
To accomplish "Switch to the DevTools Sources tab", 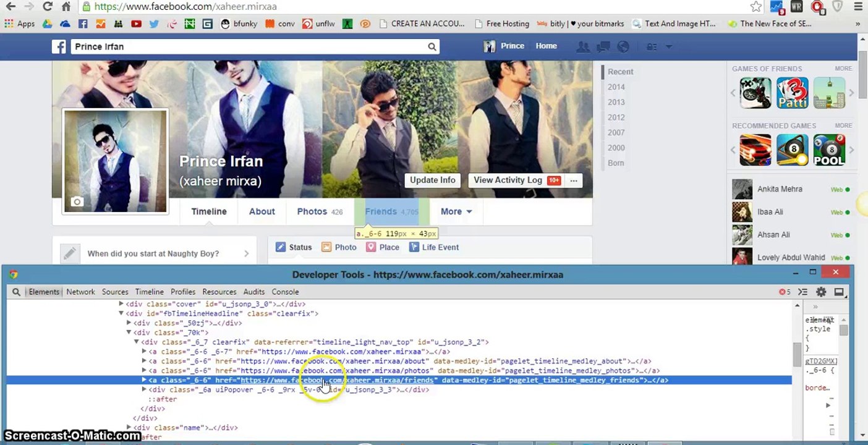I will coord(115,292).
